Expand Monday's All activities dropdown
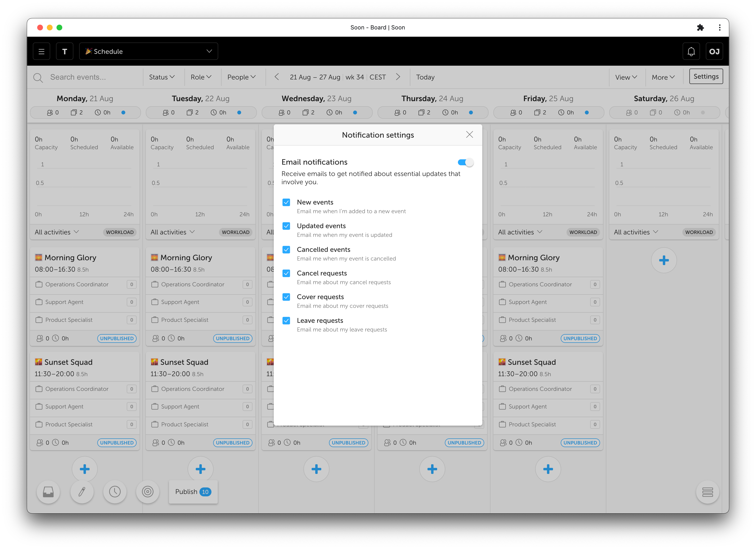The width and height of the screenshot is (756, 549). pyautogui.click(x=57, y=232)
